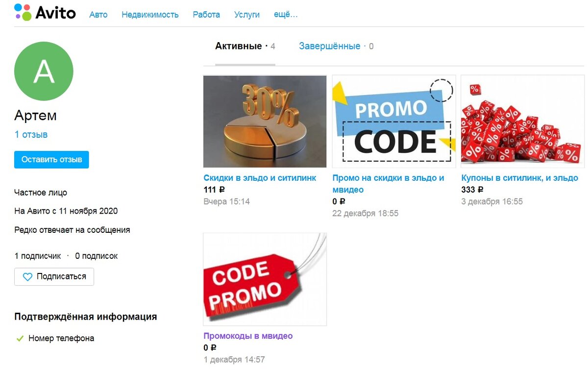Click the green avatar with letter A
This screenshot has width=588, height=370.
click(44, 71)
